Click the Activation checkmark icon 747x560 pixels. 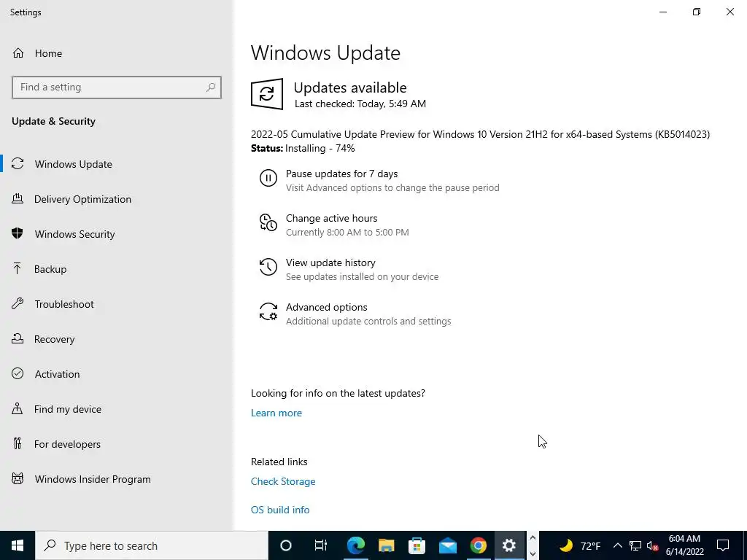[18, 373]
